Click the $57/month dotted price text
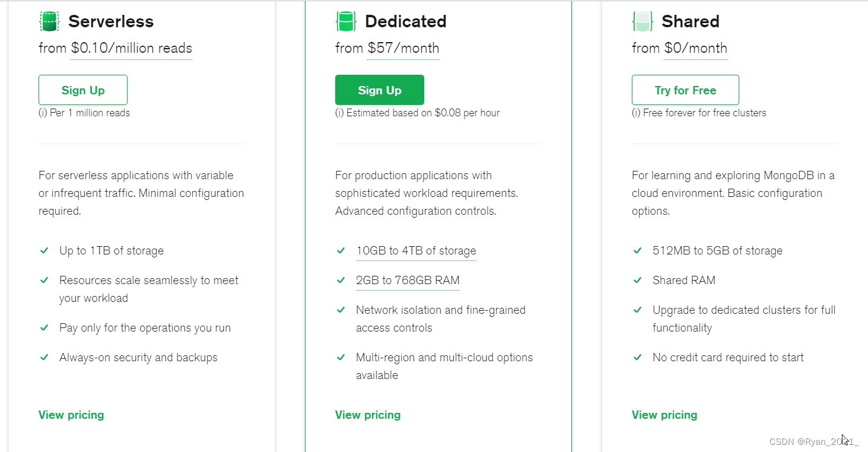Image resolution: width=868 pixels, height=452 pixels. [x=403, y=48]
